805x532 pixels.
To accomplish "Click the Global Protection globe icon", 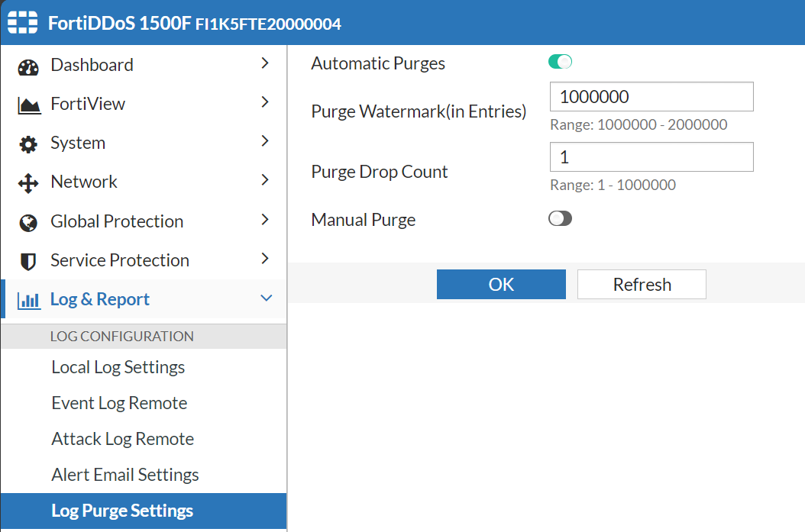I will [x=27, y=221].
